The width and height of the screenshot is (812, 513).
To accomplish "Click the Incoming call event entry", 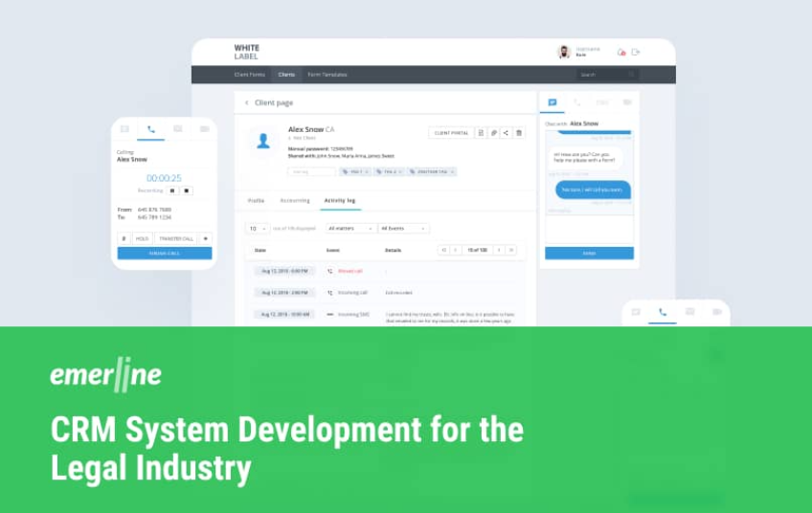I will pos(352,293).
